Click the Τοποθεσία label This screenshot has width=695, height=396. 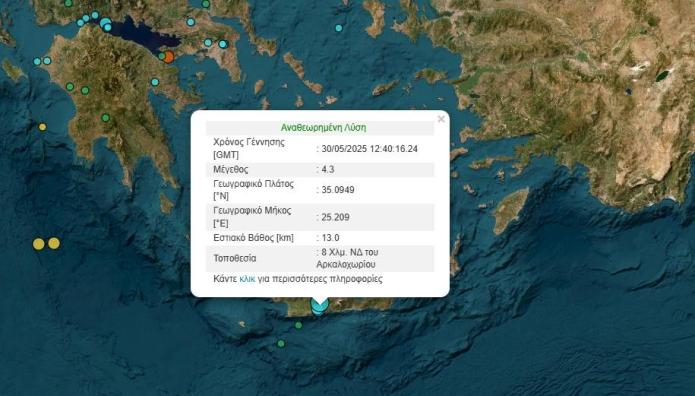pos(235,258)
